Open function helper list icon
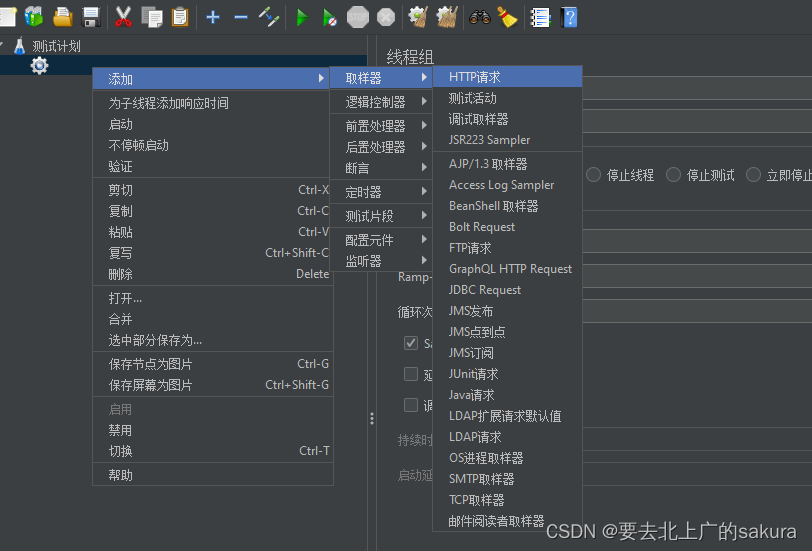The width and height of the screenshot is (812, 551). (x=540, y=17)
